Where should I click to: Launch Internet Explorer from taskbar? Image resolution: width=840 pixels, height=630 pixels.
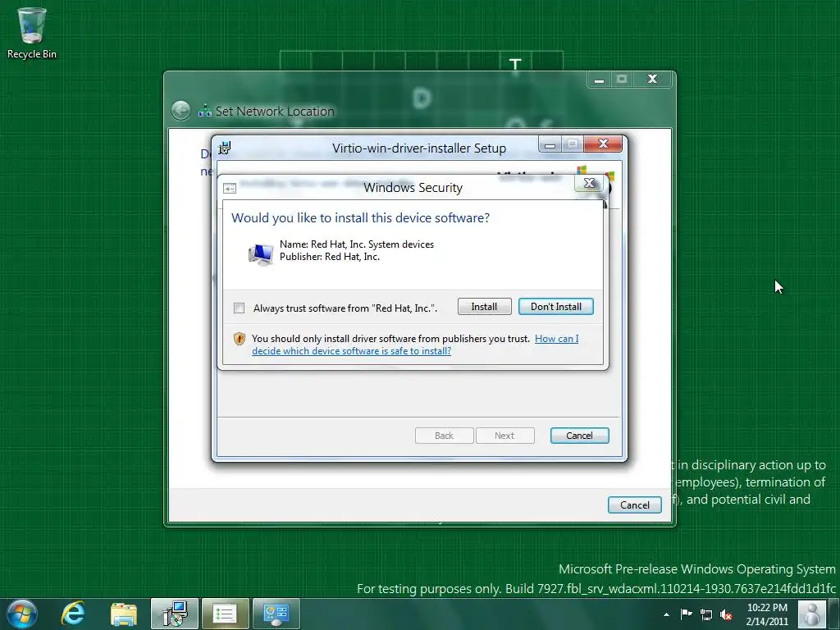click(x=73, y=614)
